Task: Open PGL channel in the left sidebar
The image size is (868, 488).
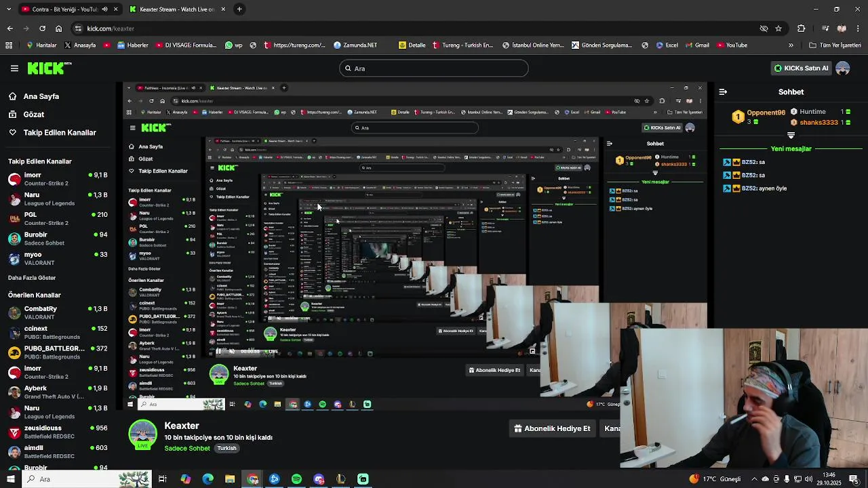Action: 58,218
